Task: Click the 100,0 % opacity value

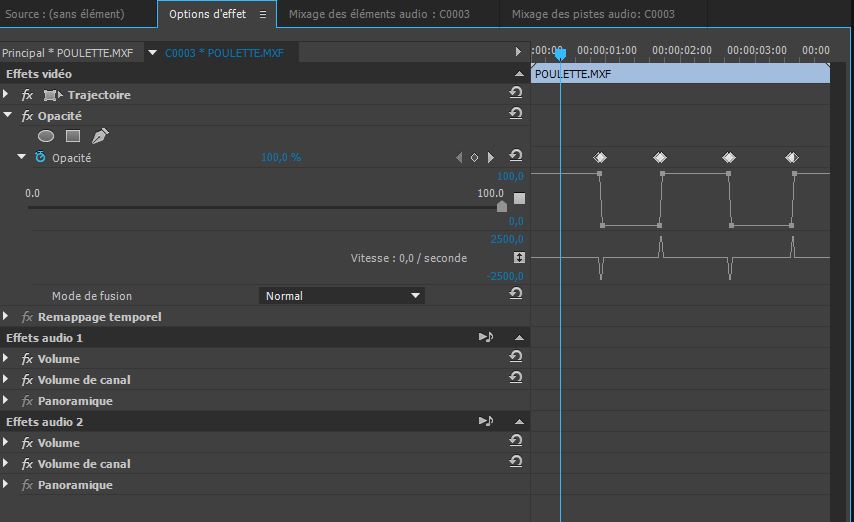Action: 281,158
